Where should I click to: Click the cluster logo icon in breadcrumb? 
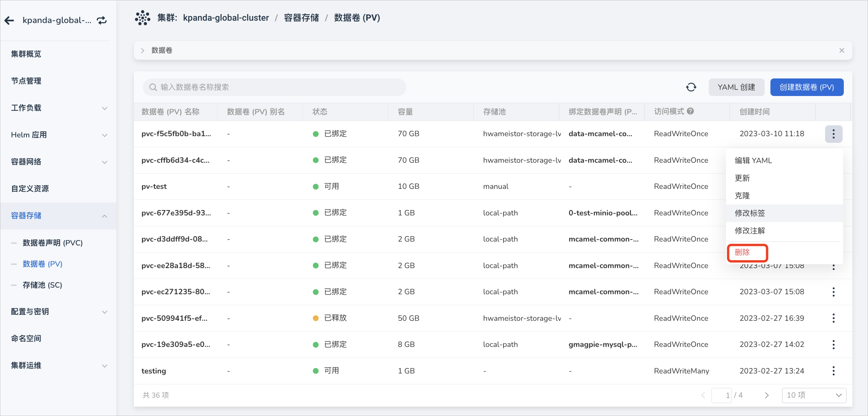142,18
